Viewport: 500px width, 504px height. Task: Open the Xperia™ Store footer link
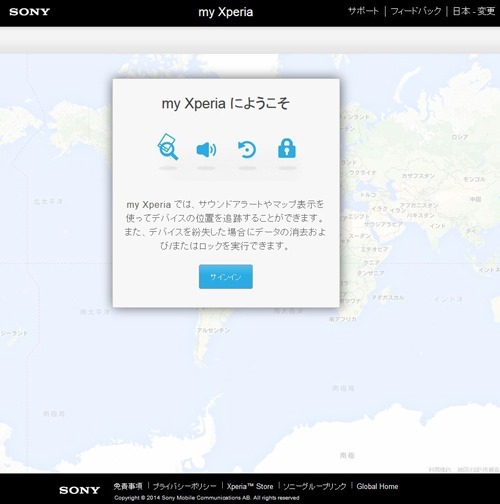(x=250, y=486)
